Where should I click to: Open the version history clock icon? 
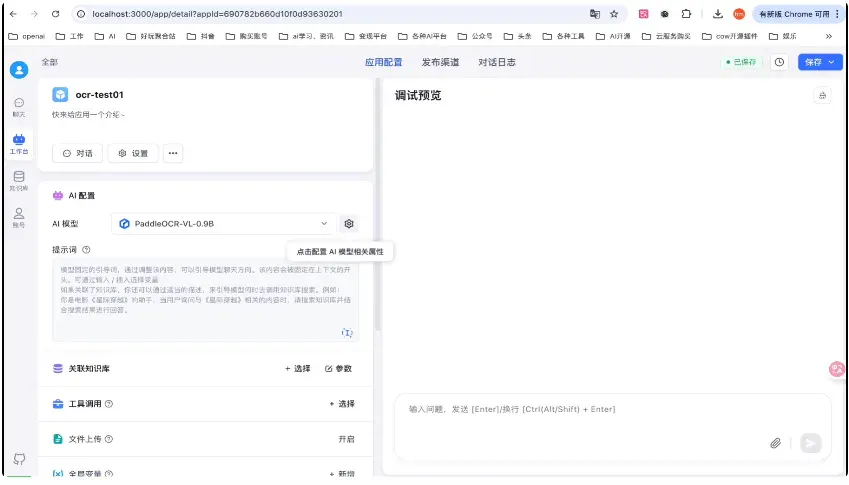(x=779, y=62)
